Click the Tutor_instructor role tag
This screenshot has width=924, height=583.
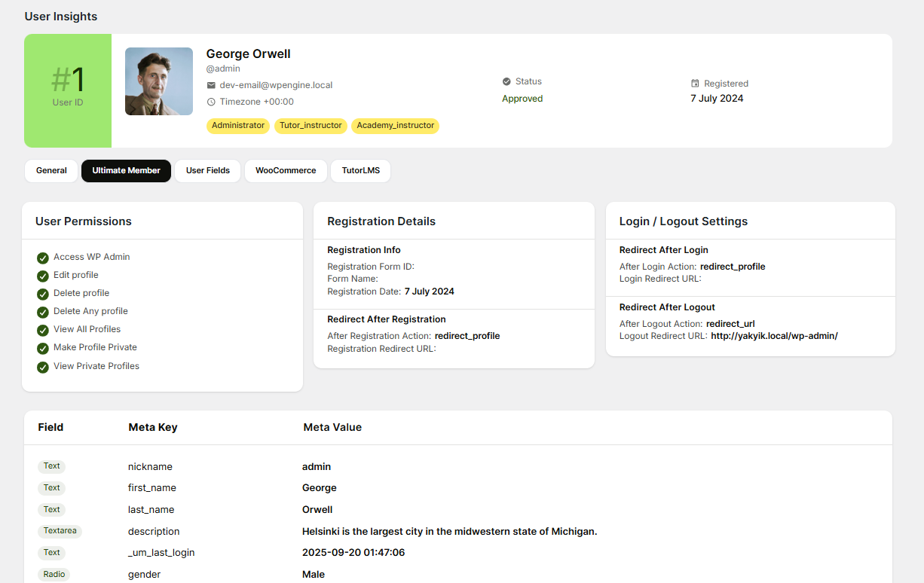click(x=311, y=126)
